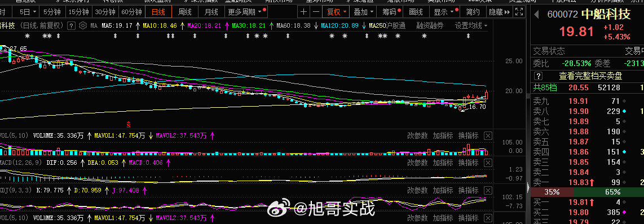
Task: Click the red 35% portion of buy-sell bar
Action: [552, 192]
